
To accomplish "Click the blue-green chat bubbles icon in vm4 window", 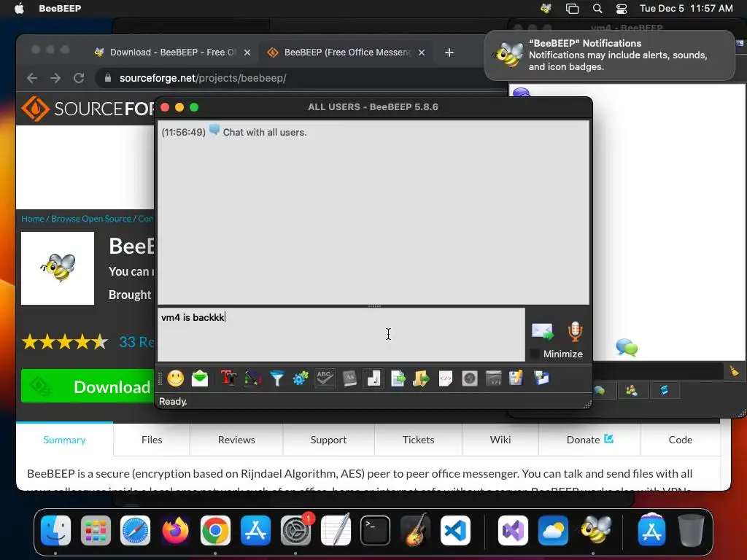I will [x=627, y=348].
